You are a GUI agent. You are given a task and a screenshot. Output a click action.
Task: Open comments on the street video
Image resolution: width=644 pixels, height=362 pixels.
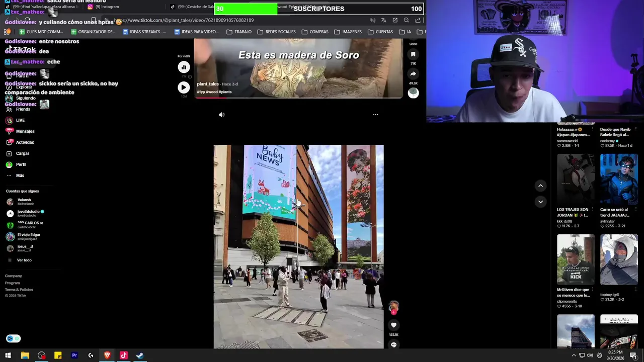pyautogui.click(x=393, y=344)
